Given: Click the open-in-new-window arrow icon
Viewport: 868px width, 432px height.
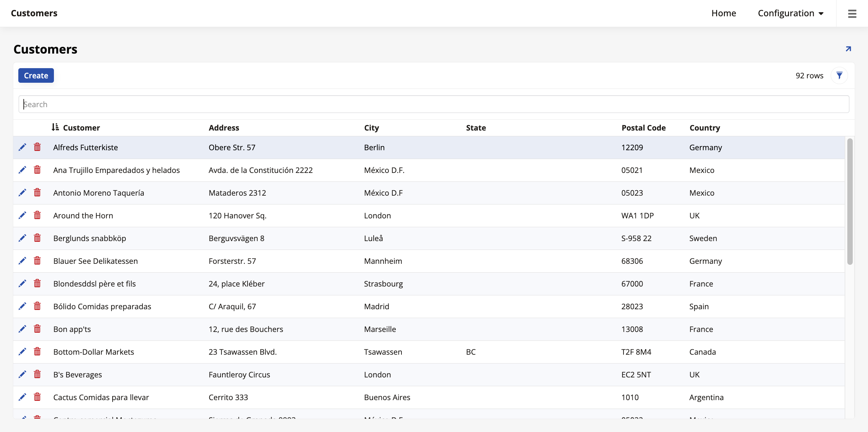Looking at the screenshot, I should pyautogui.click(x=848, y=49).
